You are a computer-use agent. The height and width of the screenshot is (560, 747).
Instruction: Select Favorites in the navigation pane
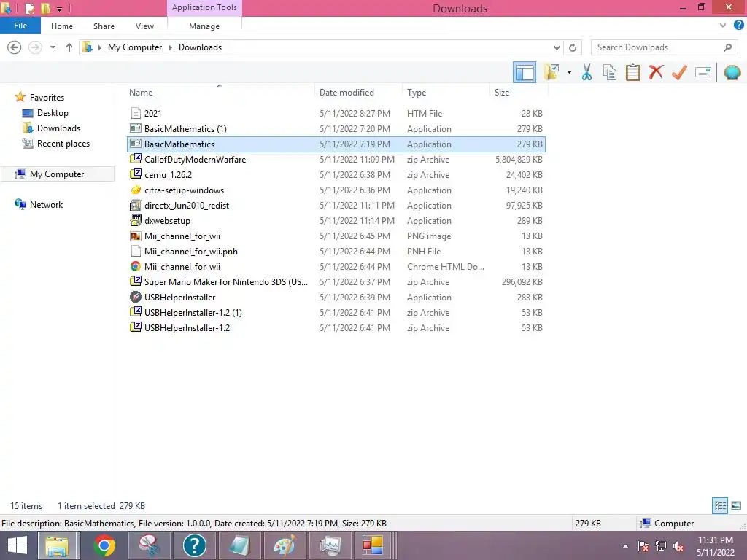tap(47, 98)
